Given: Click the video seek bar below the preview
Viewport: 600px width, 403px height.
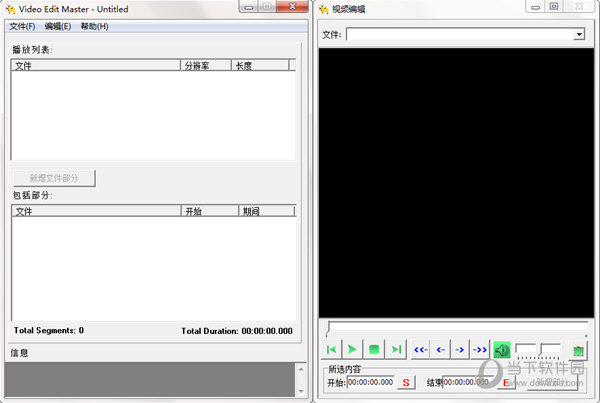Looking at the screenshot, I should coord(457,329).
